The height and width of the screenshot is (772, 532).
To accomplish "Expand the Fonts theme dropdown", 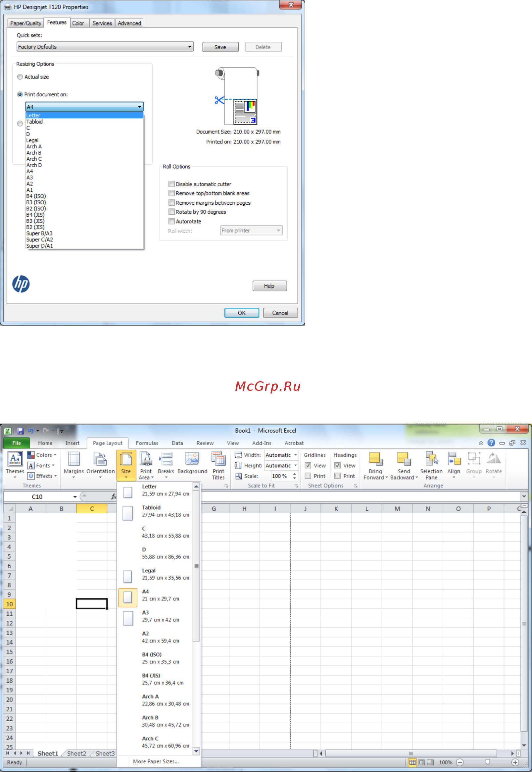I will pyautogui.click(x=41, y=465).
